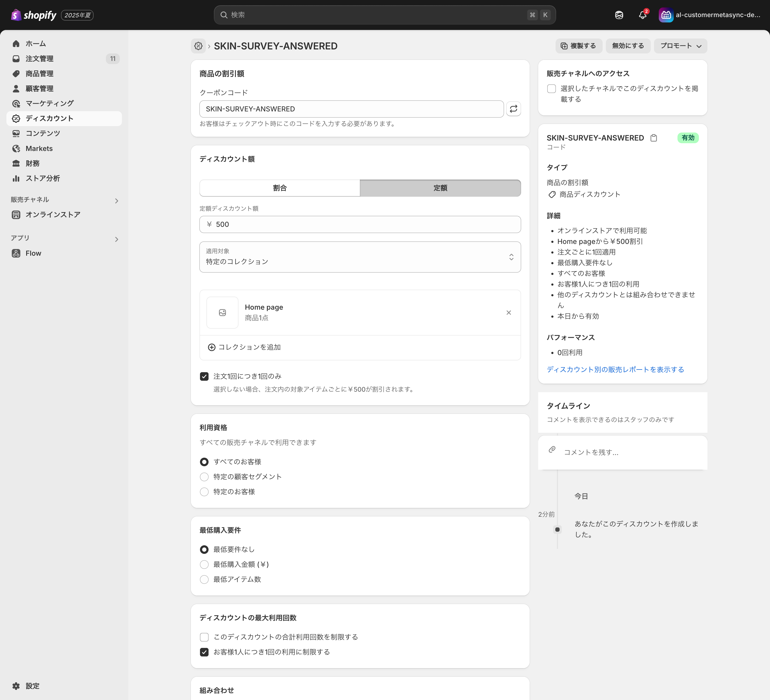Screen dimensions: 770x700
Task: Click 複製する button
Action: pyautogui.click(x=579, y=46)
